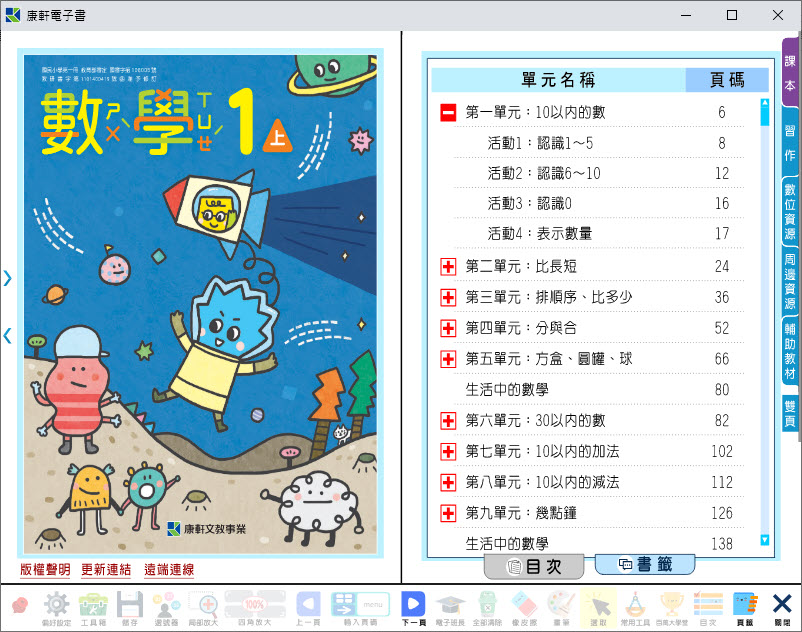The image size is (802, 632).
Task: Click the 更新連結 link
Action: coord(106,570)
